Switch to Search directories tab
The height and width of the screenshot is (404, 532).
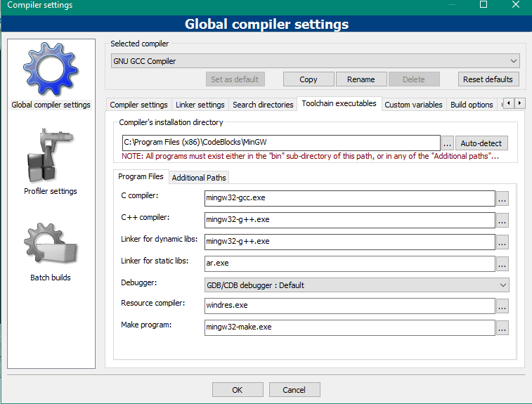click(x=263, y=105)
